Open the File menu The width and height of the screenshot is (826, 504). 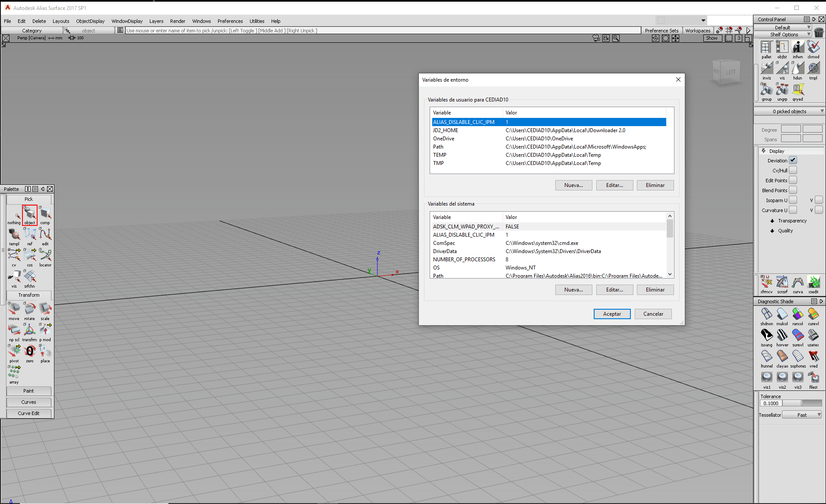click(7, 21)
